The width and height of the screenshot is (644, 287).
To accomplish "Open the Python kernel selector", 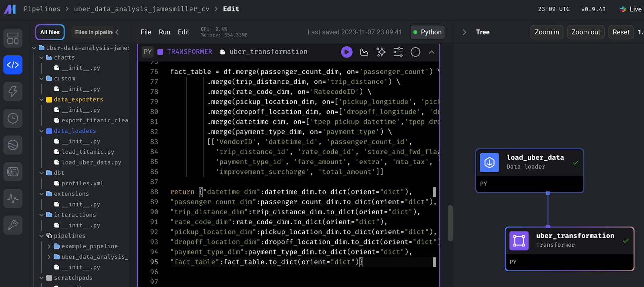I will point(427,32).
